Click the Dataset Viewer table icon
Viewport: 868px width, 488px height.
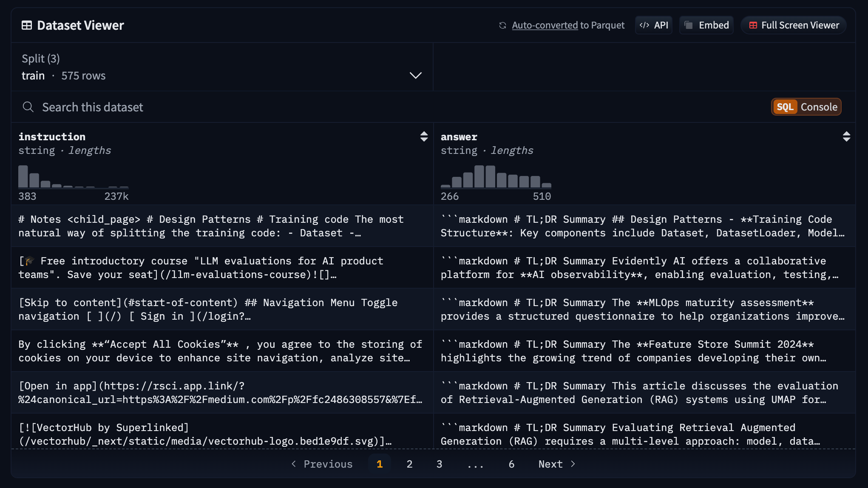coord(27,26)
